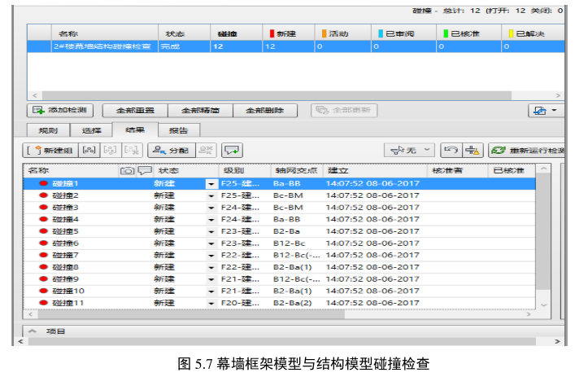Click the cyan 已审阅 reviewed column header
This screenshot has height=377, width=588.
pyautogui.click(x=403, y=34)
